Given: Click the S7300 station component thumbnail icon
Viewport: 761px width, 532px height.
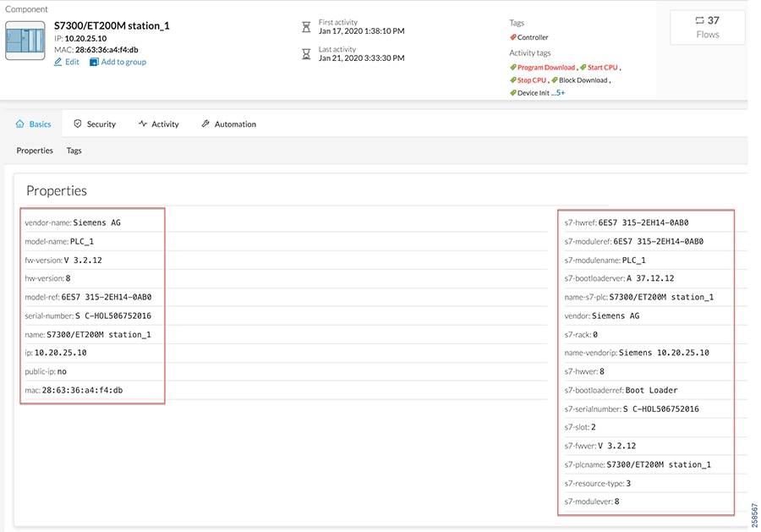Looking at the screenshot, I should (25, 41).
